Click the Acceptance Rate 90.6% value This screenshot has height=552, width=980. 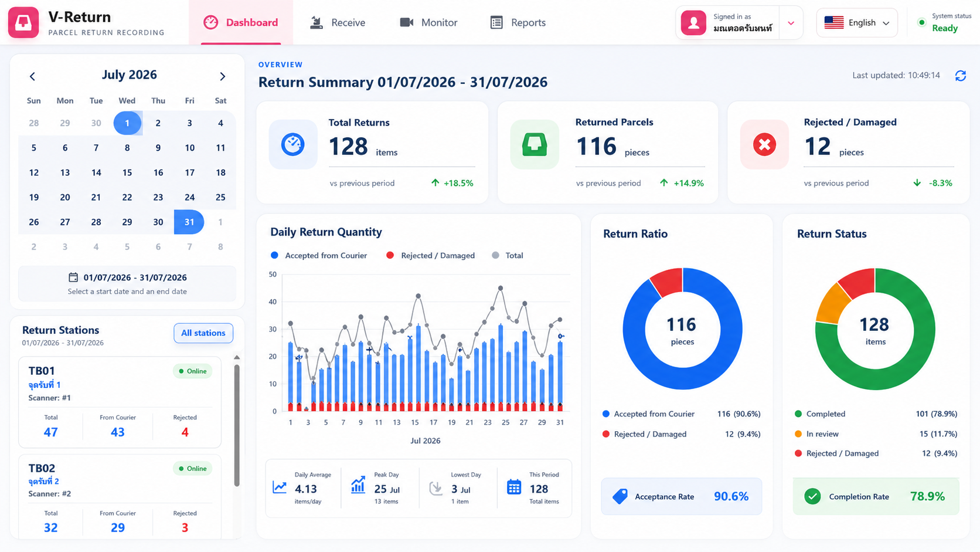[x=731, y=496]
